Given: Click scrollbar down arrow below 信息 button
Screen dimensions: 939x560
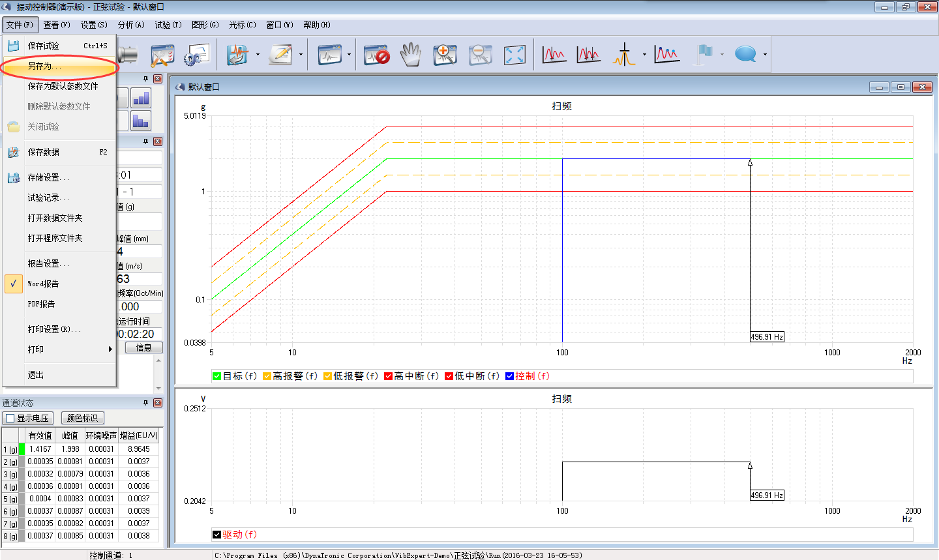Looking at the screenshot, I should (158, 388).
